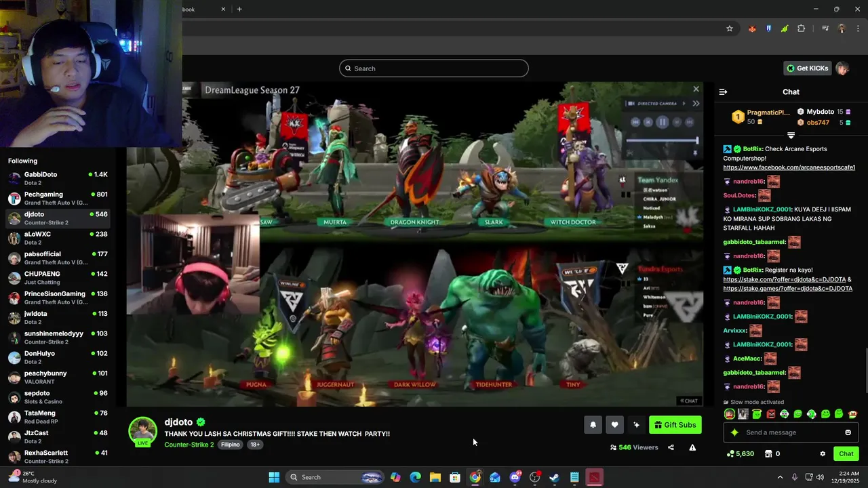Open CHUPAENG channel in the sidebar
Viewport: 868px width, 488px height.
(x=58, y=278)
